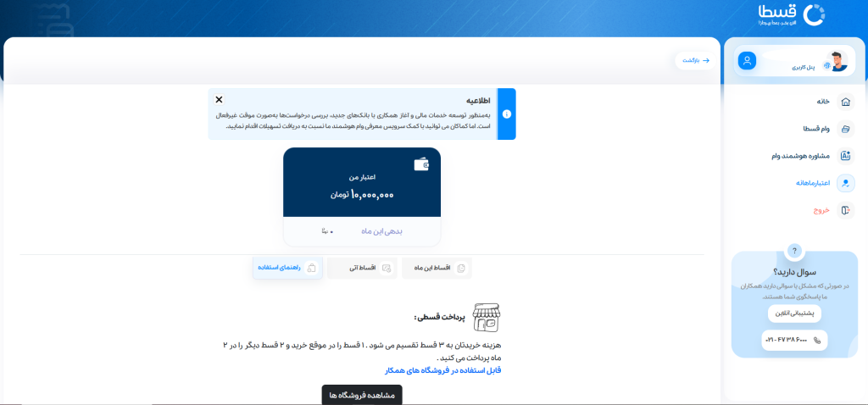Click the phone number ۰۲۱-۴۷۳۸۶۰۰۰ button
This screenshot has width=868, height=405.
pos(794,341)
